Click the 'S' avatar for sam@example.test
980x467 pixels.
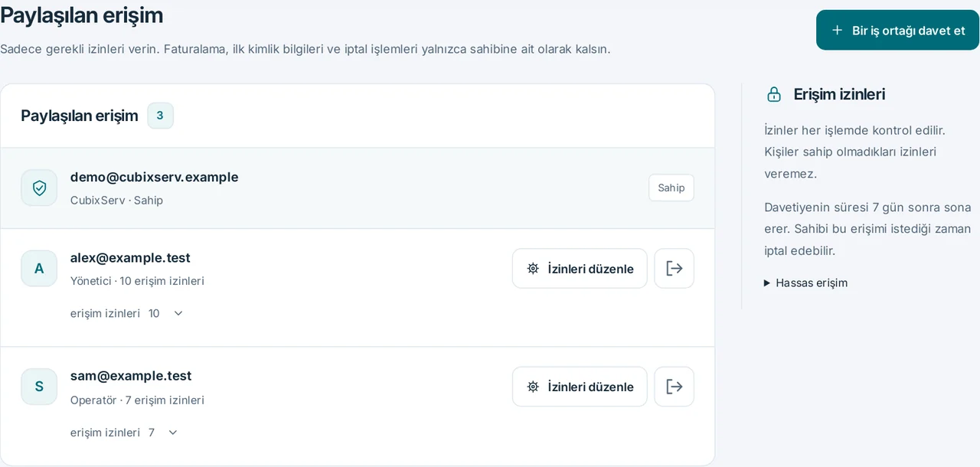[x=39, y=387]
